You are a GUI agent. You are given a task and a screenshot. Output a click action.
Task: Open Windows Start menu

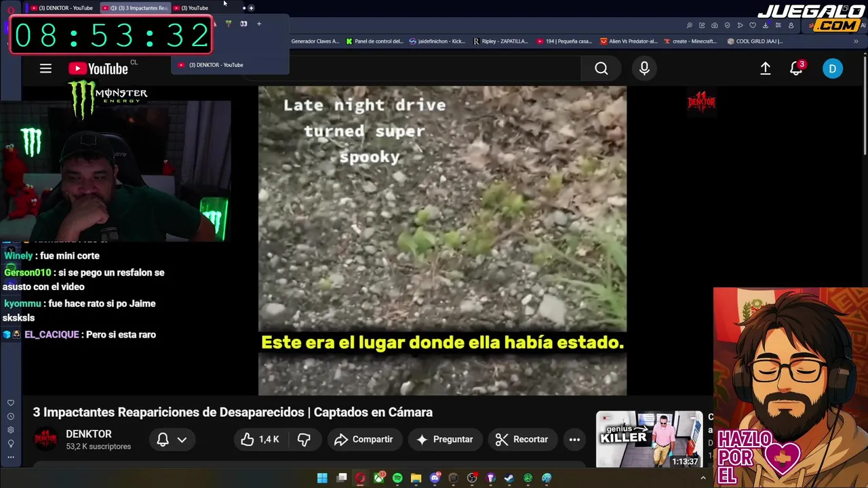coord(322,478)
